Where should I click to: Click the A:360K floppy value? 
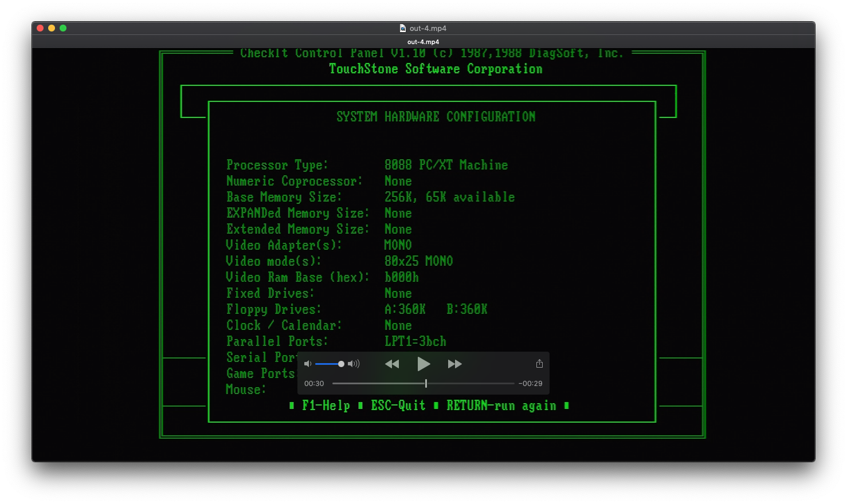(405, 309)
